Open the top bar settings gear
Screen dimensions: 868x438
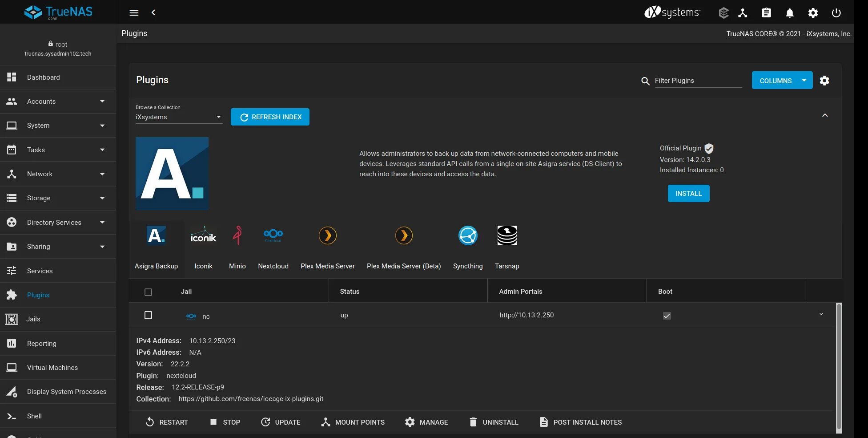813,13
